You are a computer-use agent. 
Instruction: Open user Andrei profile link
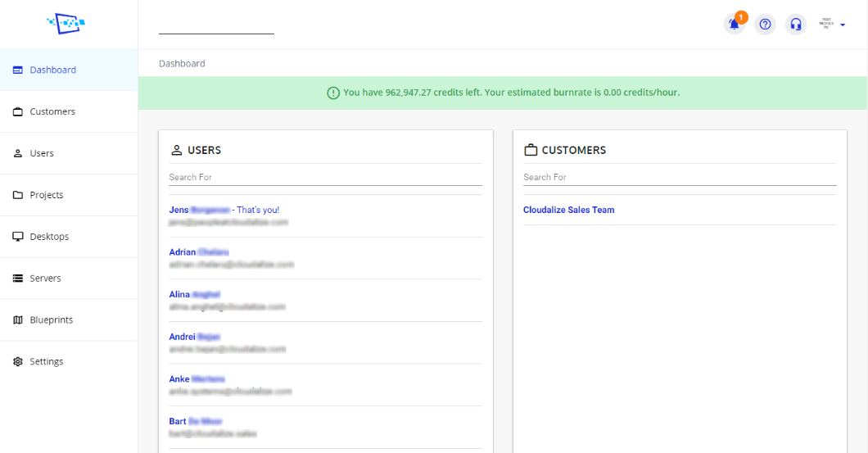point(194,337)
